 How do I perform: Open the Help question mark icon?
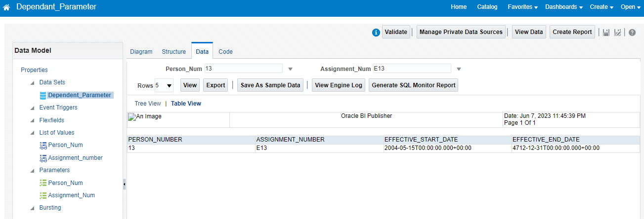pyautogui.click(x=632, y=33)
